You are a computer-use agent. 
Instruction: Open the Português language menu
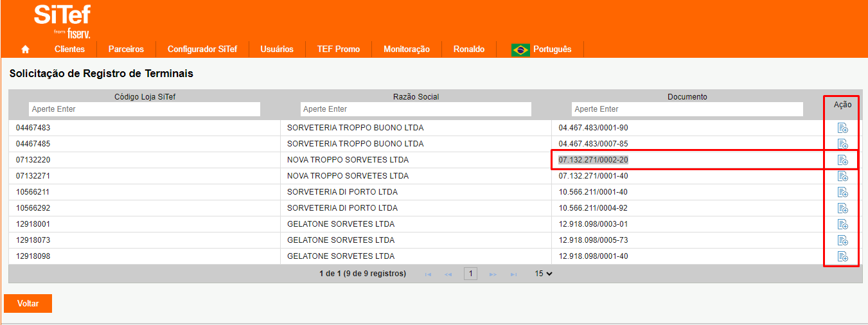coord(552,49)
